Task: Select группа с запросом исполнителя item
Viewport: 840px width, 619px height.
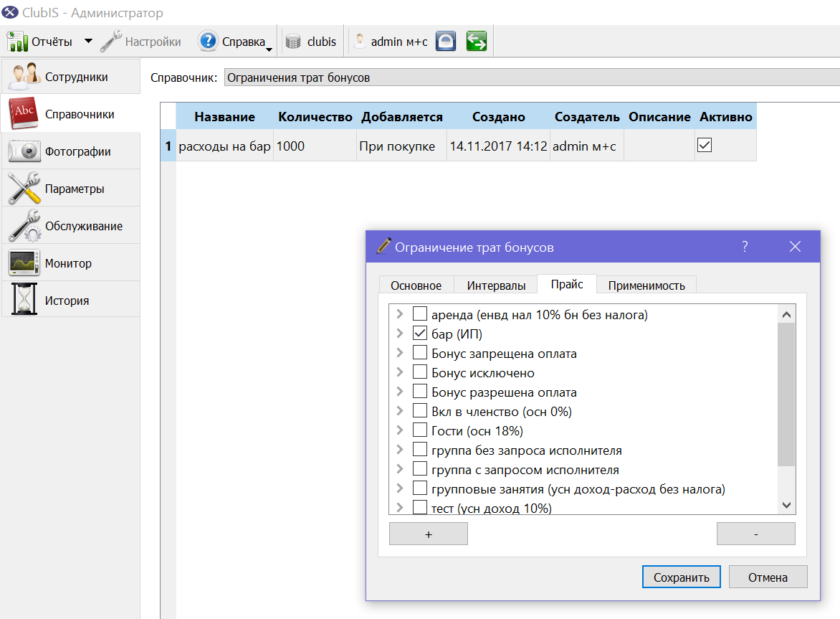Action: click(525, 470)
